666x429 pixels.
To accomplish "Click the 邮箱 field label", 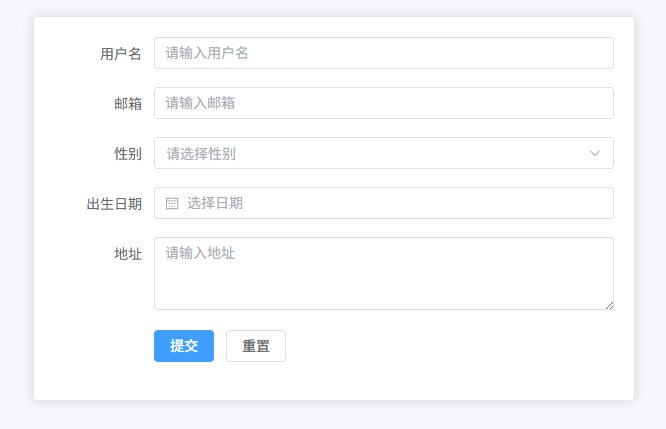I will point(128,104).
